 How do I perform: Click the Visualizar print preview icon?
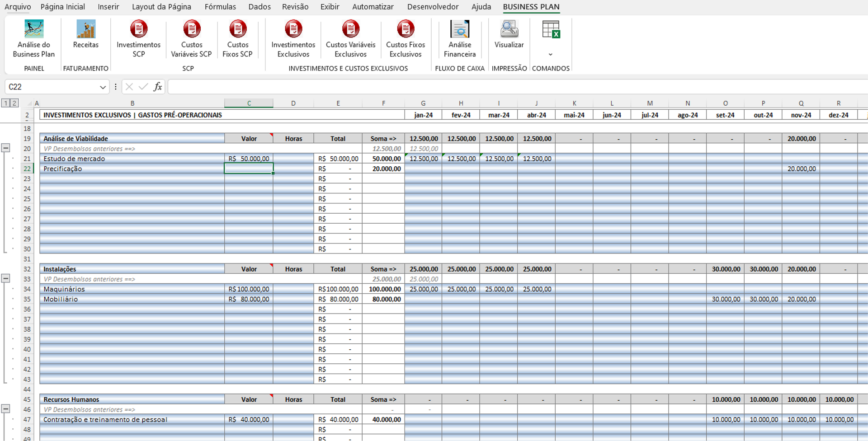509,29
